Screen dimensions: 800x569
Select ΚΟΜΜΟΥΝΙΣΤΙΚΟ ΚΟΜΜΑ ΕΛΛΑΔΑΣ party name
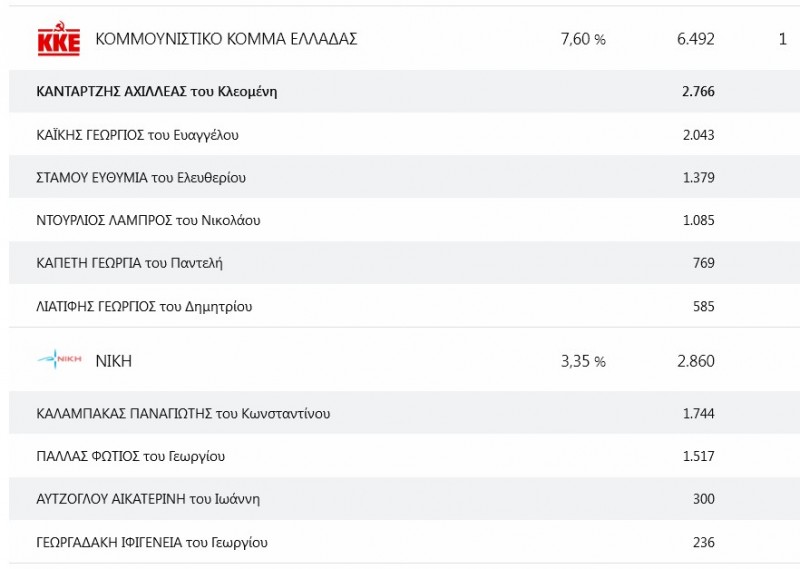click(226, 40)
